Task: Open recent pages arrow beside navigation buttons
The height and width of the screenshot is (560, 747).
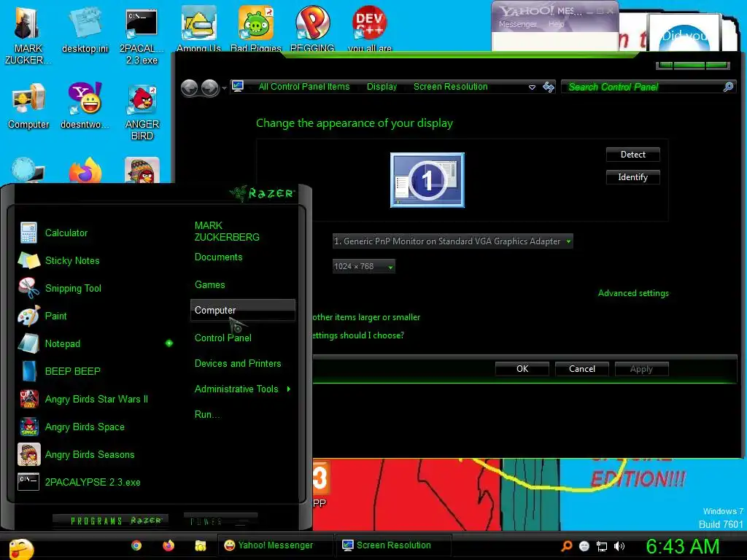Action: coord(224,88)
